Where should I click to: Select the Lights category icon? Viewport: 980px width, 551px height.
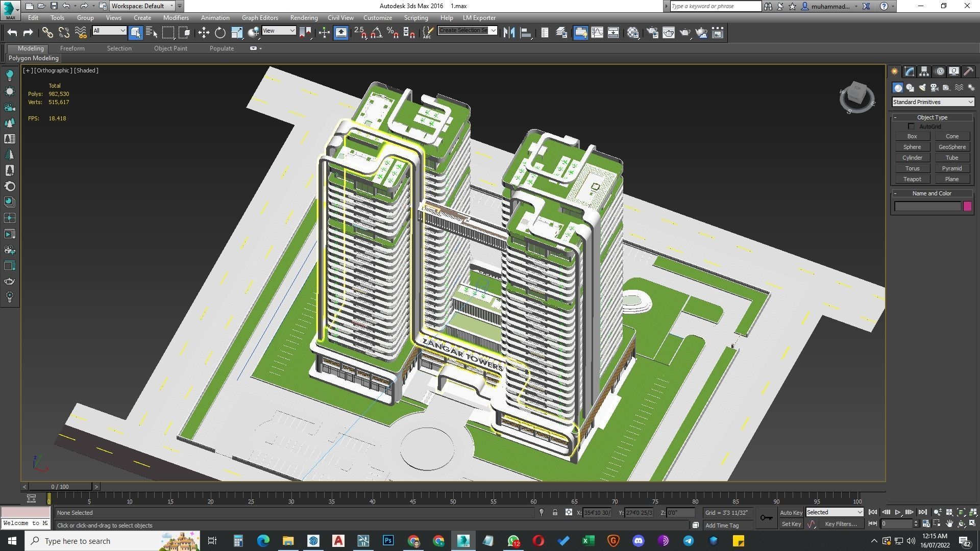tap(922, 88)
